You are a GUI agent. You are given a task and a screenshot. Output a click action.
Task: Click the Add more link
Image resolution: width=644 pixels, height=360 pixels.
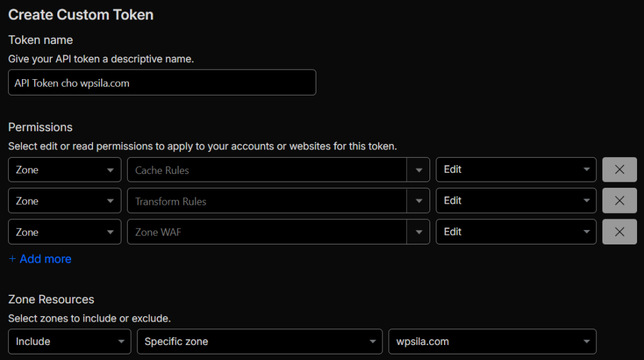[40, 259]
